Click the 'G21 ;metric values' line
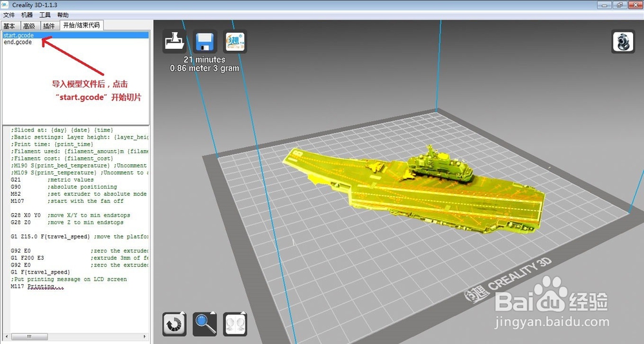644x344 pixels. click(x=52, y=180)
